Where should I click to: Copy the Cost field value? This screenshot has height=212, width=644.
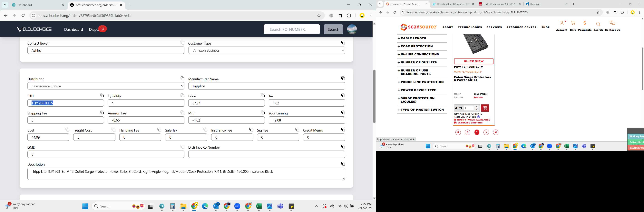click(67, 130)
